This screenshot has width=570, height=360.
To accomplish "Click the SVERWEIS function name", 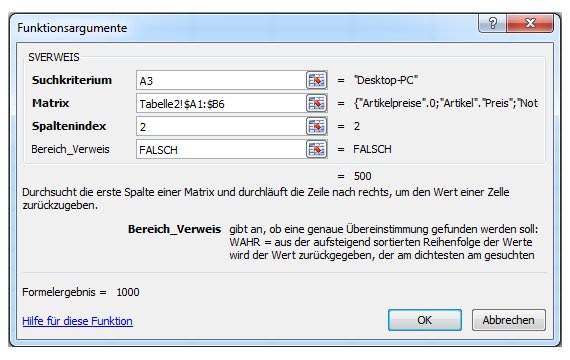I will (54, 57).
